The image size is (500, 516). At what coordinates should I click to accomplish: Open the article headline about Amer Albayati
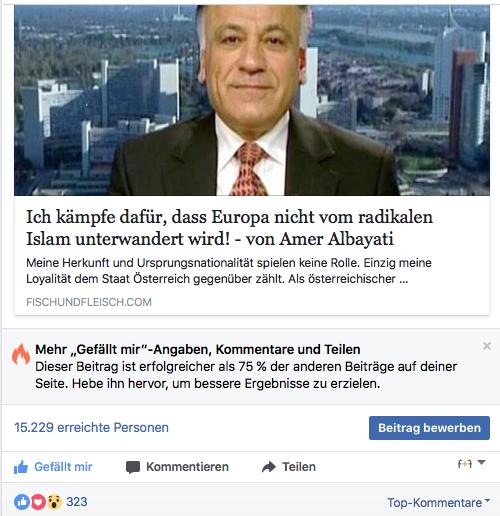229,228
